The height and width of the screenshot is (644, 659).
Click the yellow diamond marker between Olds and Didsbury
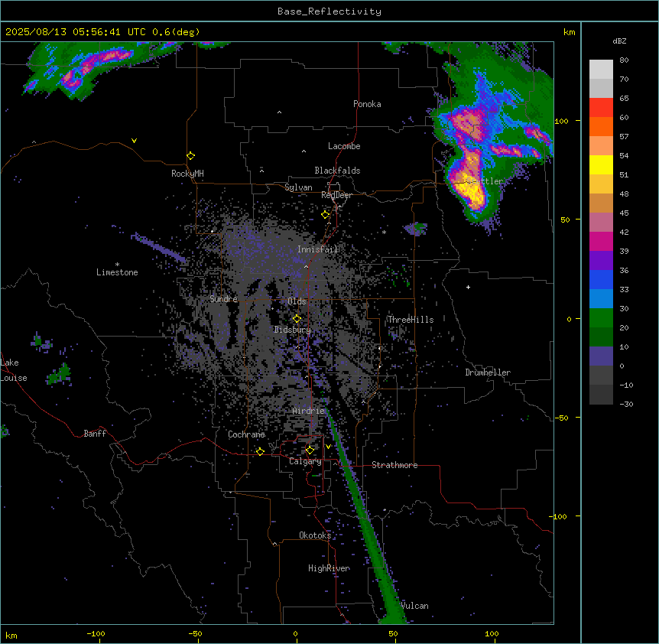tap(297, 319)
